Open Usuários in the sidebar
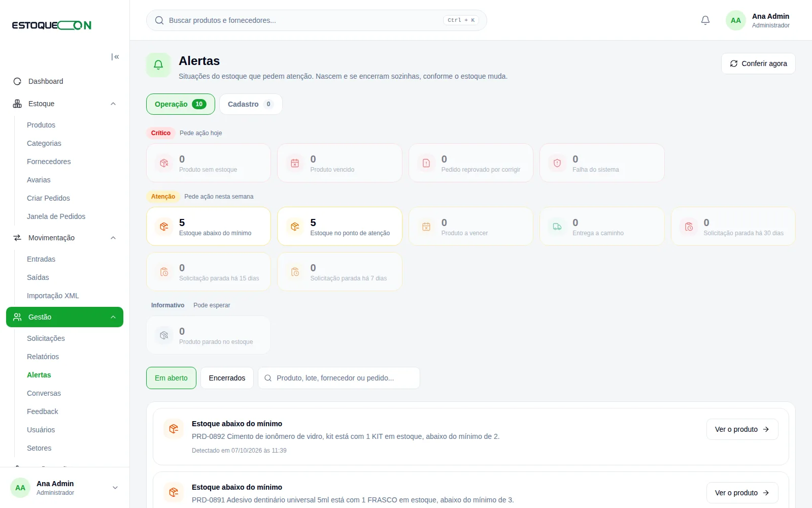 (x=41, y=430)
